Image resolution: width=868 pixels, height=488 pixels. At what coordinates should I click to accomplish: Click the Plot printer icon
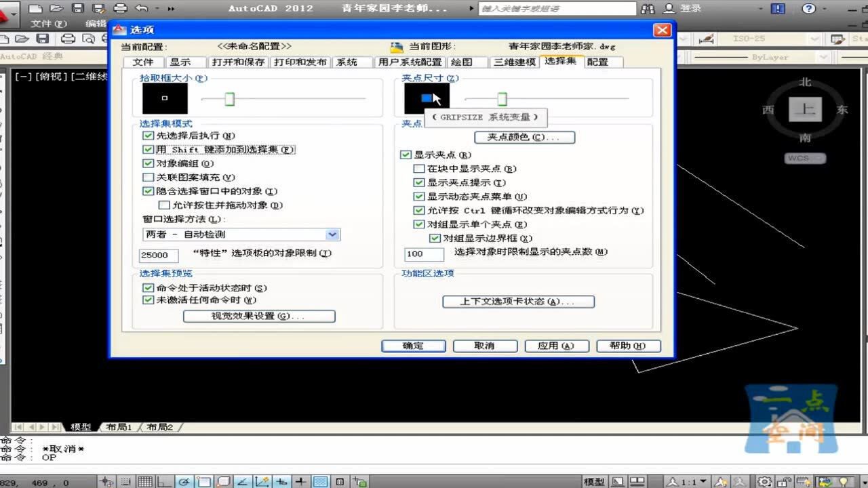(x=120, y=8)
